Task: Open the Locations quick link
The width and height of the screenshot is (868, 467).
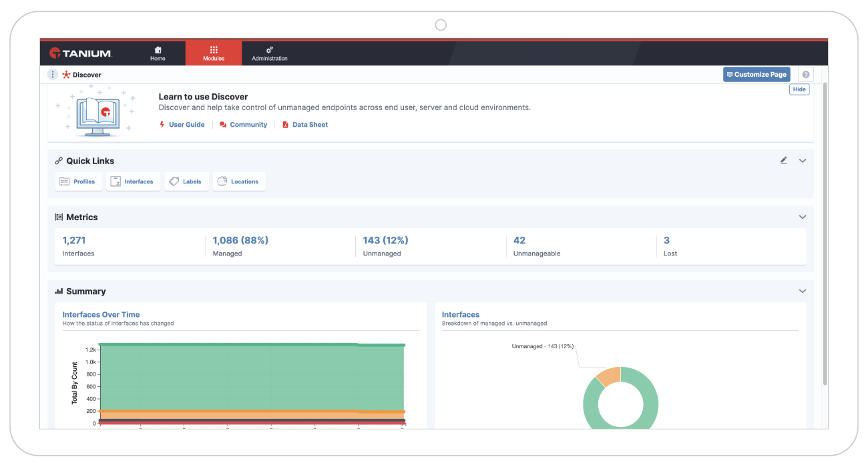Action: [x=239, y=181]
